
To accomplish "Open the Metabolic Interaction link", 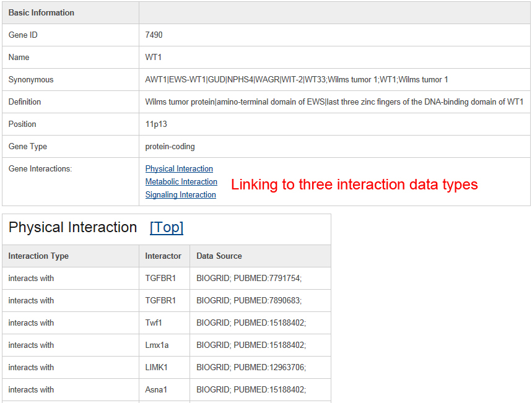I will coord(181,181).
